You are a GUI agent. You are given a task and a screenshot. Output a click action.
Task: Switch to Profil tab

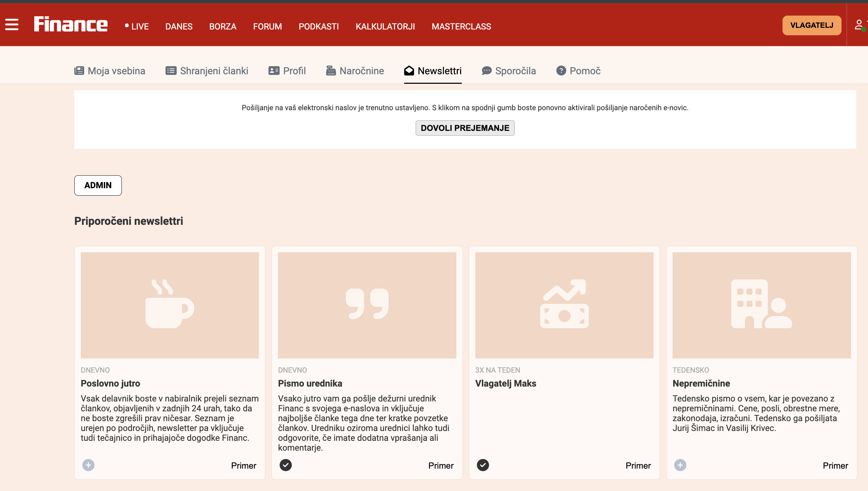coord(287,71)
